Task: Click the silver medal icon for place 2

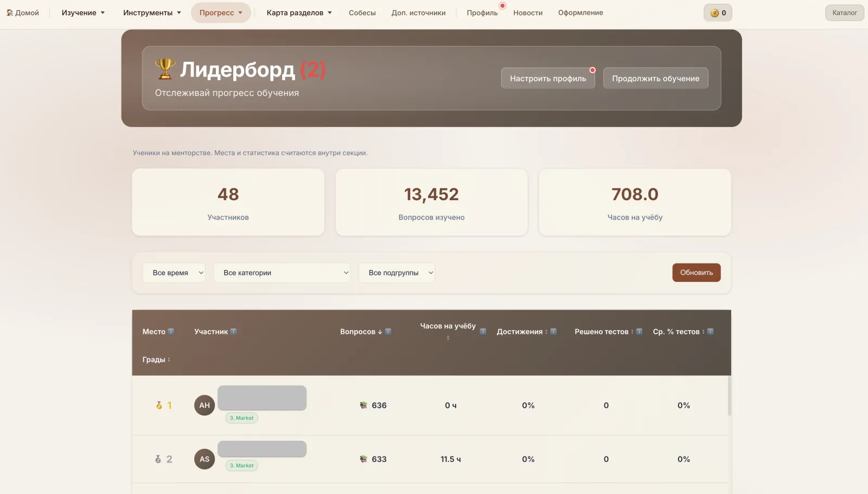Action: click(x=158, y=459)
